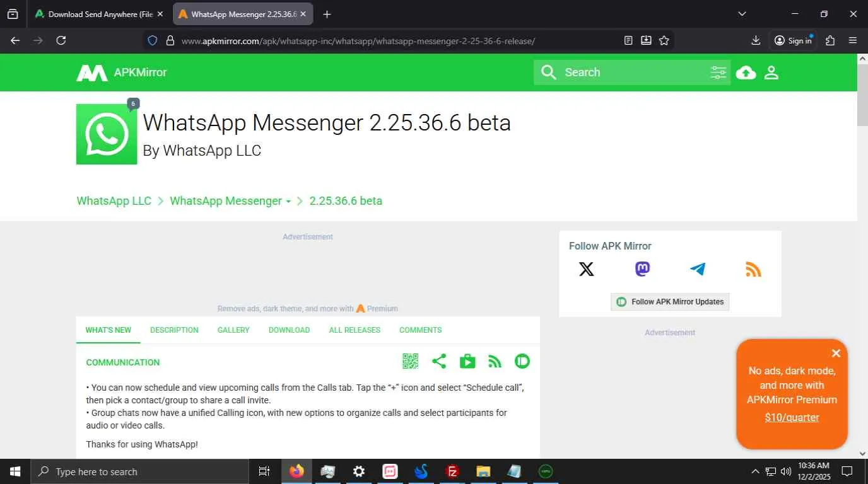Image resolution: width=868 pixels, height=484 pixels.
Task: Expand the WhatsApp Messenger breadcrumb dropdown
Action: (288, 202)
